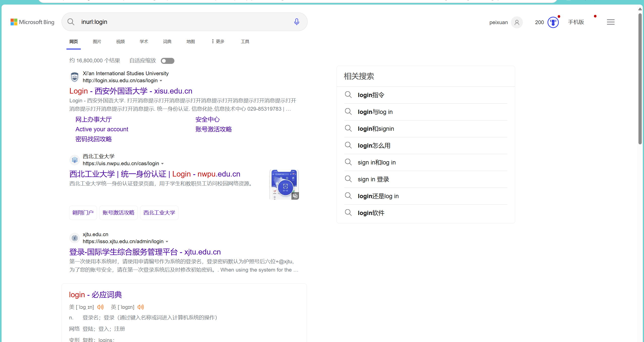
Task: Click magnifier icon beside login软件
Action: [348, 213]
